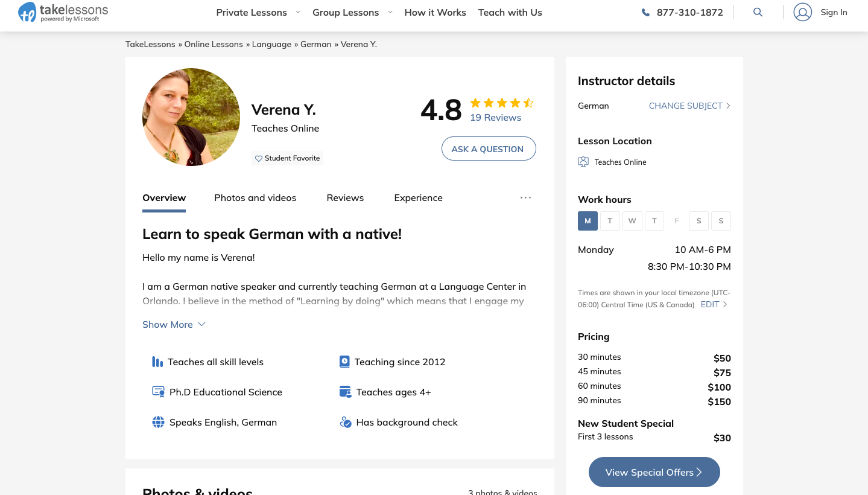Select Tuesday in work hours

click(x=610, y=221)
